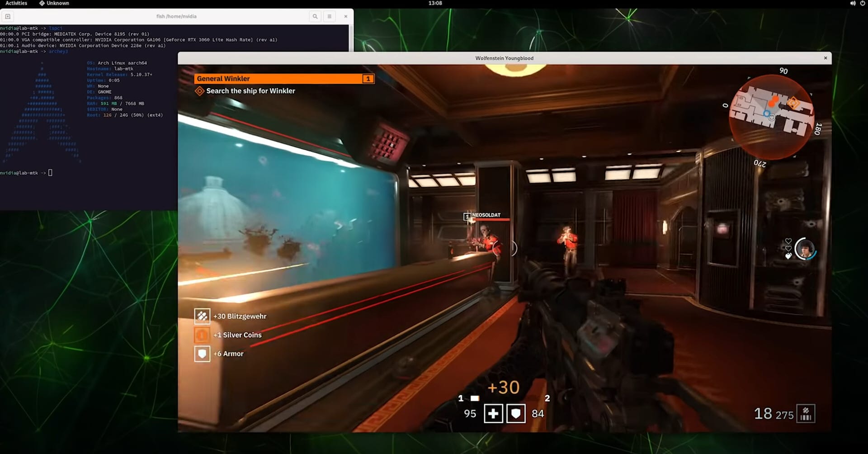Click the co-op partner portrait
The width and height of the screenshot is (868, 454).
(805, 249)
